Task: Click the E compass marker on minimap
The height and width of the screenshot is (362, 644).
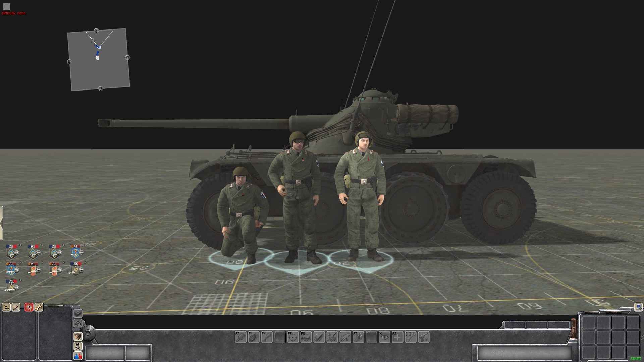Action: tap(69, 62)
